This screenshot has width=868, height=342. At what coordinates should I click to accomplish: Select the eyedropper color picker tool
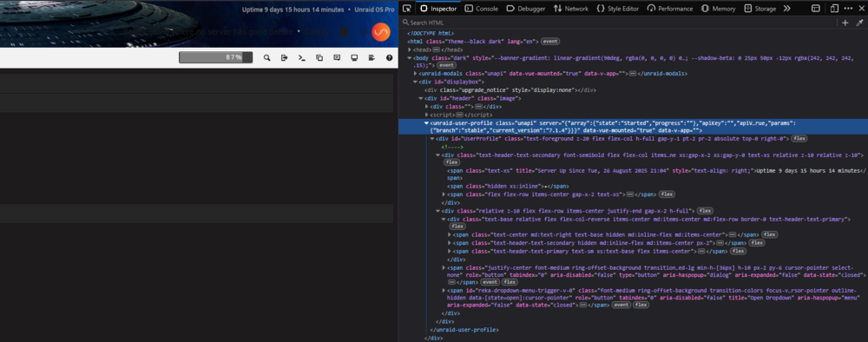[x=859, y=23]
